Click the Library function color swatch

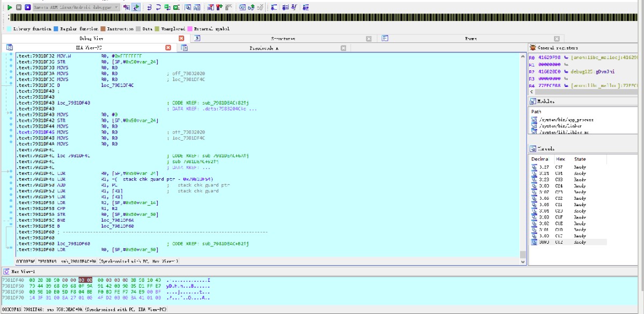pos(9,28)
